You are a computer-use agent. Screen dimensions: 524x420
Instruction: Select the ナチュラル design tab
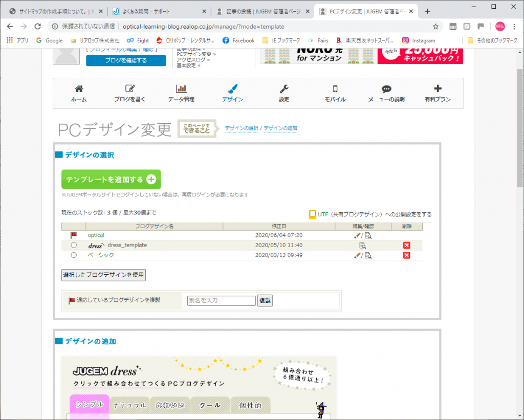(x=129, y=405)
